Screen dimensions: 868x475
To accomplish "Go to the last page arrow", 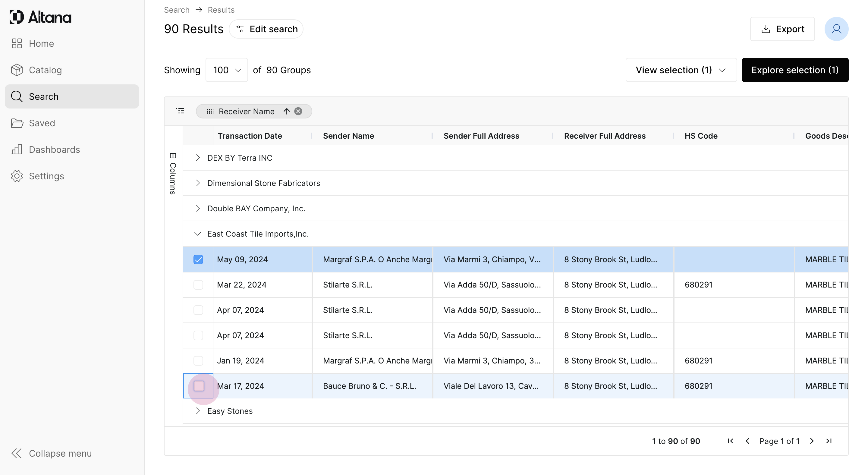I will (829, 441).
